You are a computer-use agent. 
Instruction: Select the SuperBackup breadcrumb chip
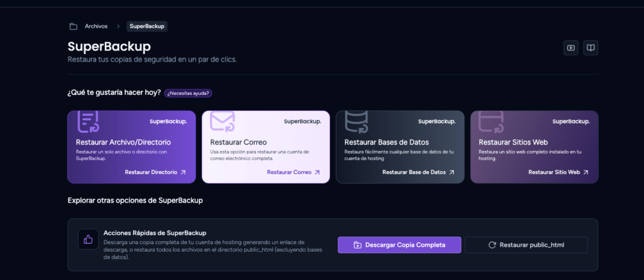pos(147,26)
